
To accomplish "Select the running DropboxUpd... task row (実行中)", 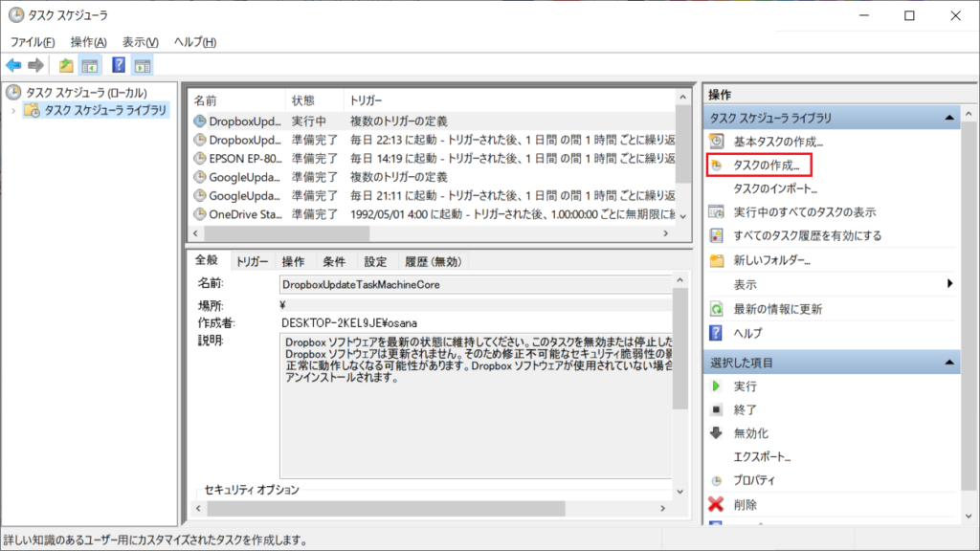I will pos(433,121).
